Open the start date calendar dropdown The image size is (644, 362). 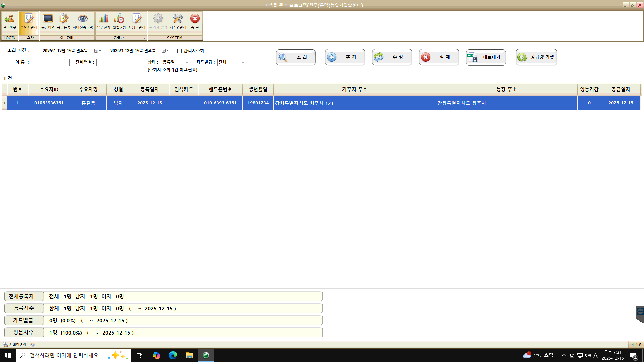100,51
